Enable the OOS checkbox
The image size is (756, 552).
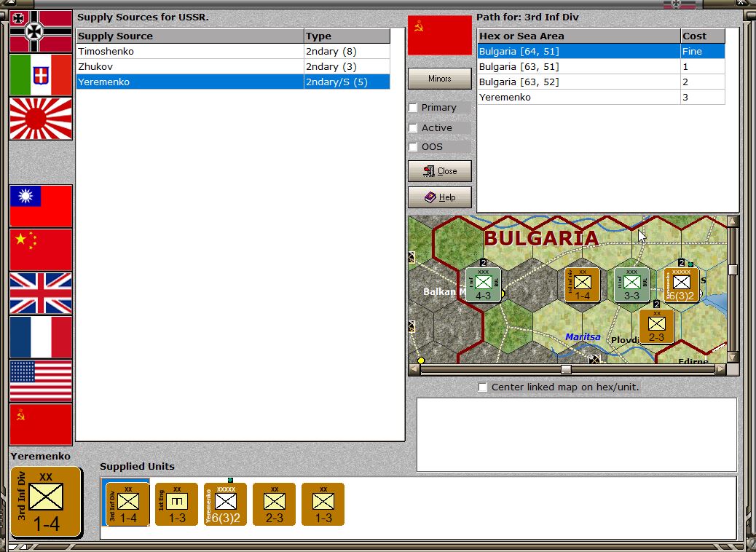pos(413,146)
